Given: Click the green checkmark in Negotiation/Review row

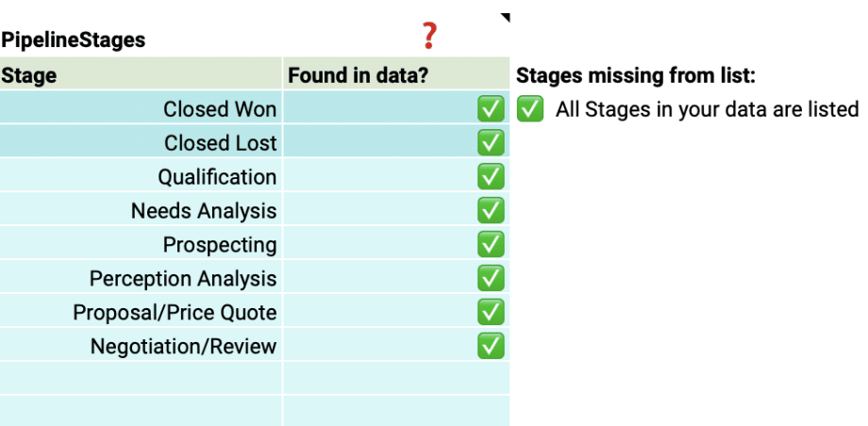Looking at the screenshot, I should pos(491,347).
